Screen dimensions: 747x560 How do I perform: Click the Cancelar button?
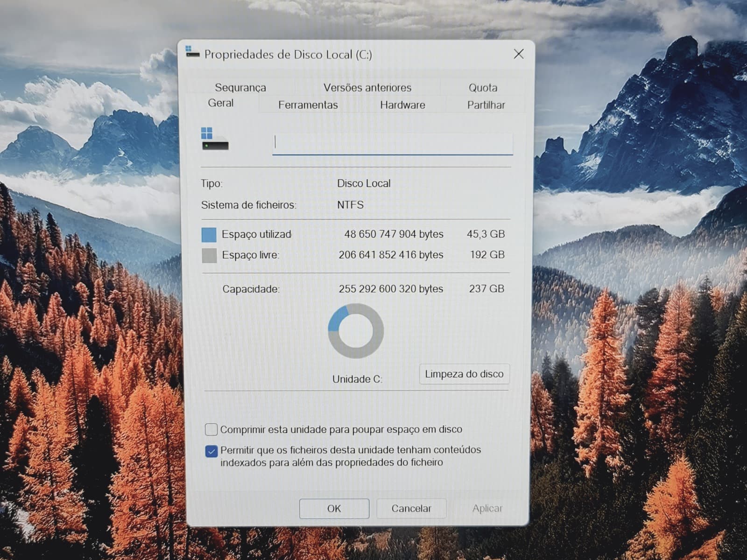coord(411,508)
